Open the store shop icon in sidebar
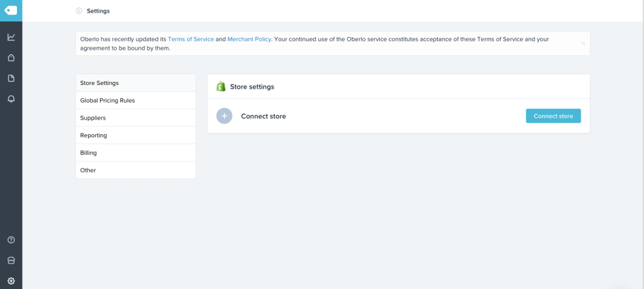The width and height of the screenshot is (644, 289). (x=11, y=260)
